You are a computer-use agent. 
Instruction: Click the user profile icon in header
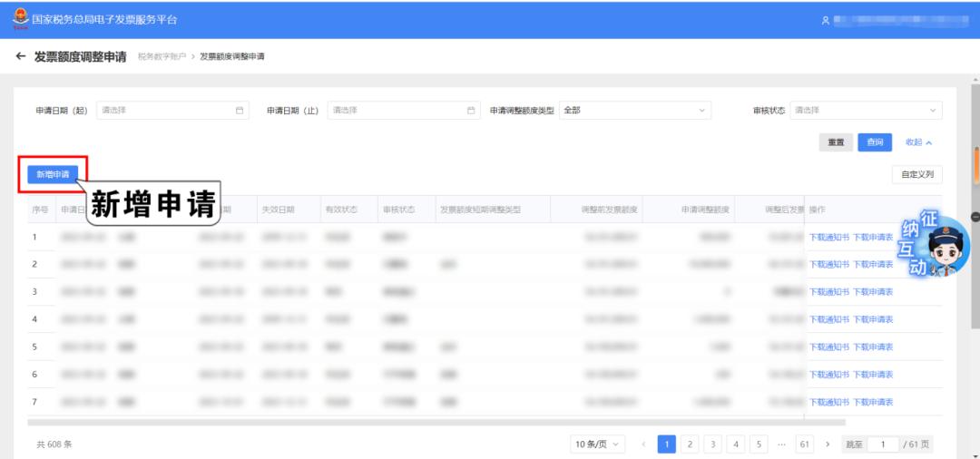pyautogui.click(x=825, y=20)
